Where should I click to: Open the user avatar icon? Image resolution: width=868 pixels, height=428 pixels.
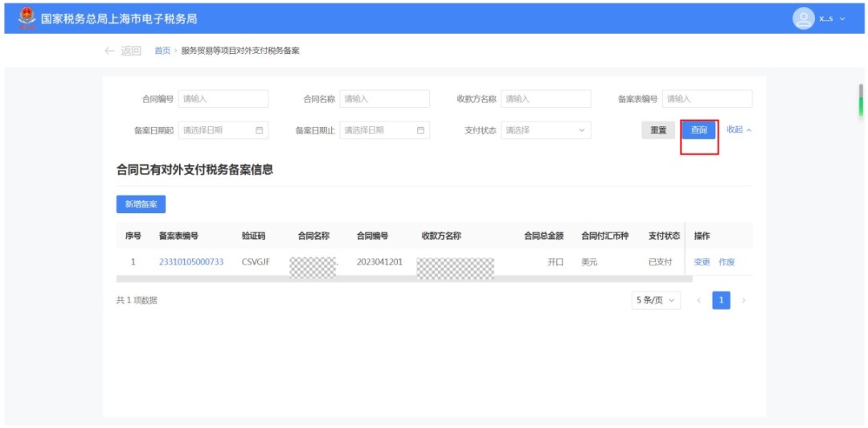point(803,19)
